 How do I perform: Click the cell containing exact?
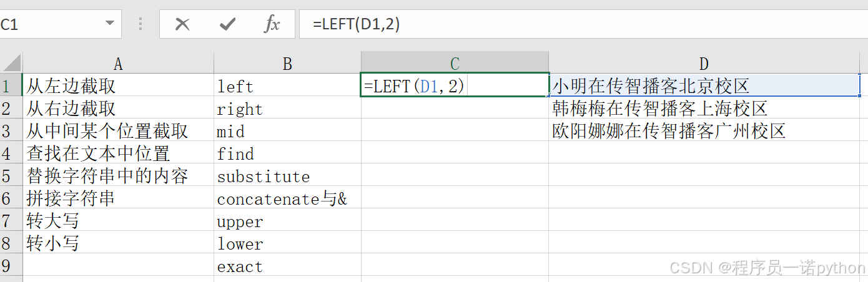[x=287, y=265]
